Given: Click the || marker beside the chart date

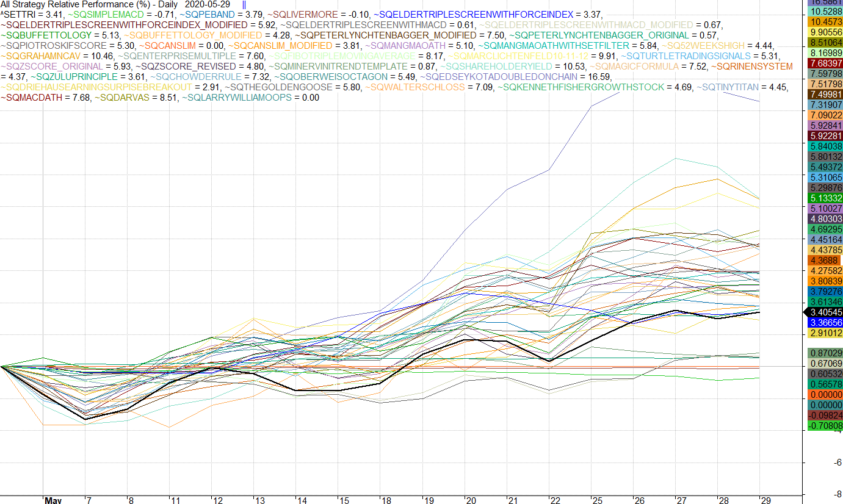Looking at the screenshot, I should point(244,4).
